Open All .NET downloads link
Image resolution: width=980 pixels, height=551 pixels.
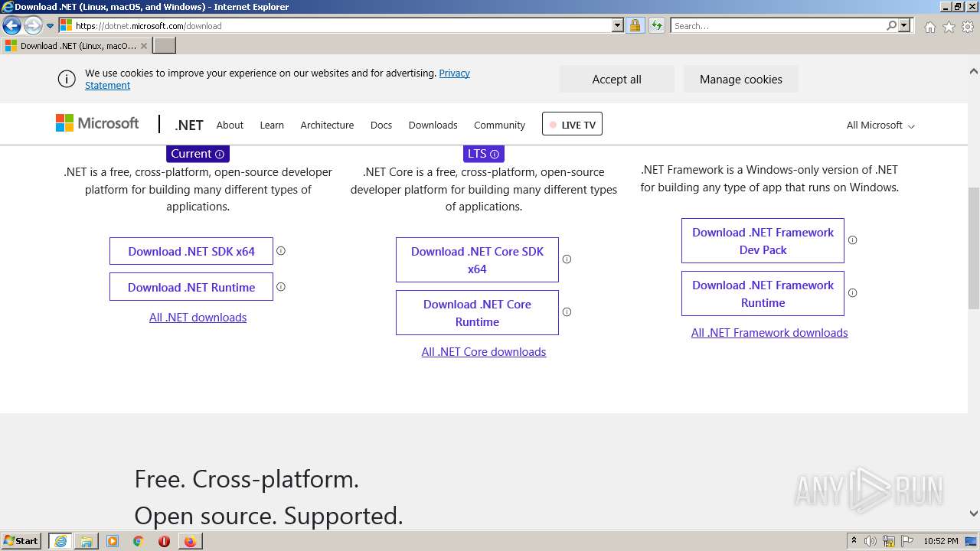(x=198, y=317)
